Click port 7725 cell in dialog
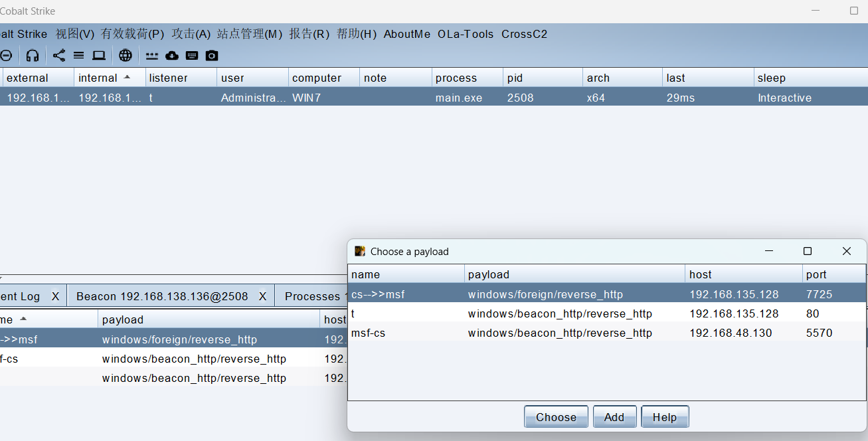The width and height of the screenshot is (868, 441). pyautogui.click(x=819, y=294)
